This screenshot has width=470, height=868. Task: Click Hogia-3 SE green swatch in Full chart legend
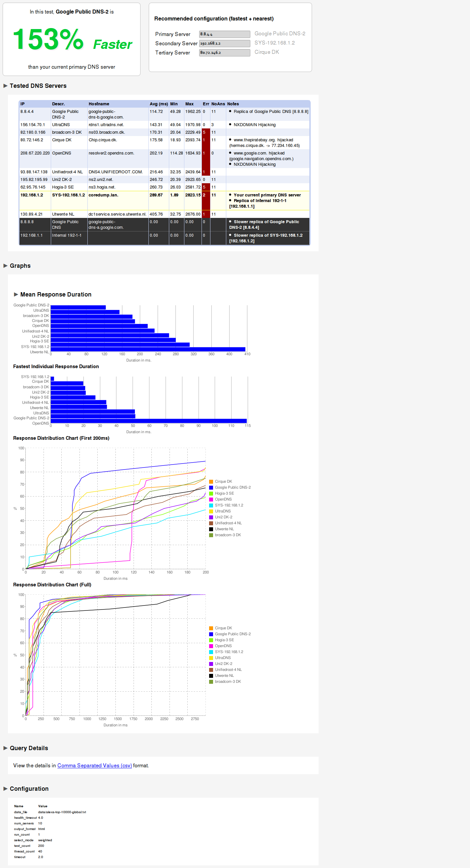(x=211, y=640)
